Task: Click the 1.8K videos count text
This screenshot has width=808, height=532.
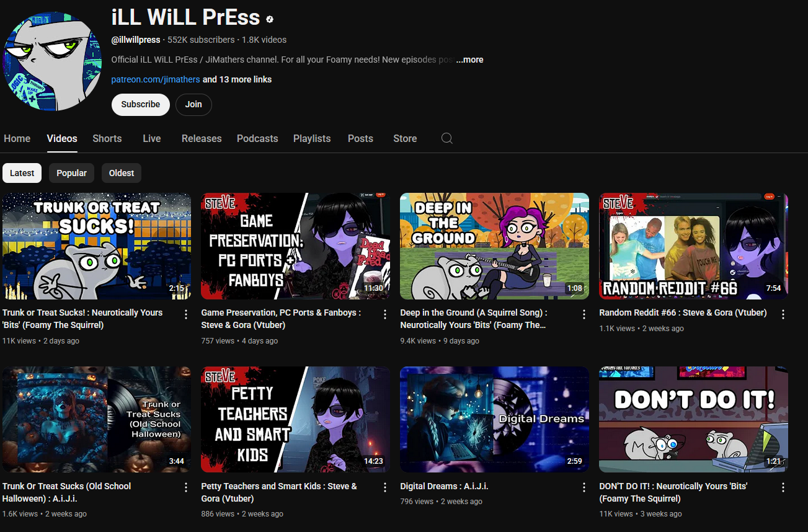Action: [264, 40]
